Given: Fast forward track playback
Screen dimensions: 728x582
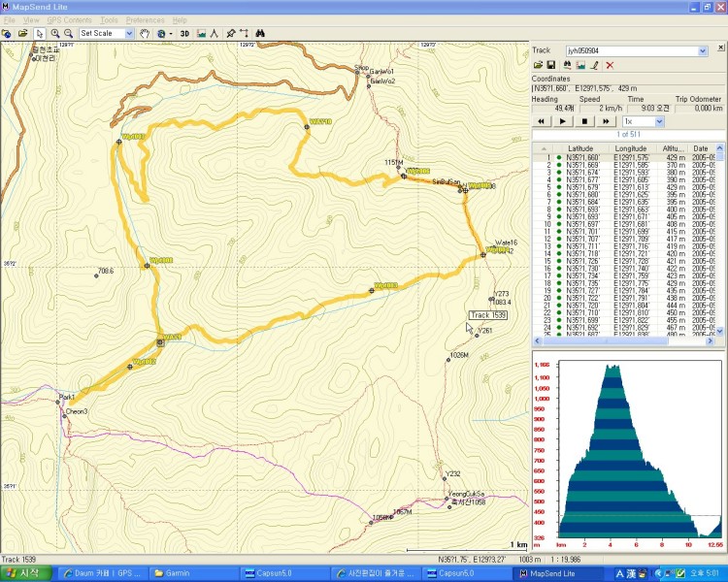Looking at the screenshot, I should 606,121.
